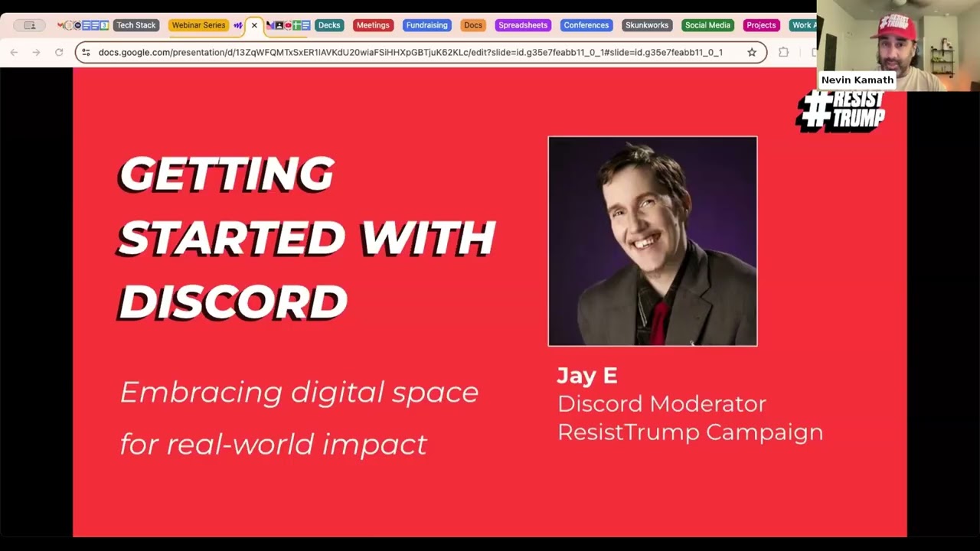This screenshot has width=980, height=551.
Task: Click the 'for real-world impact' subtitle line
Action: coord(273,444)
